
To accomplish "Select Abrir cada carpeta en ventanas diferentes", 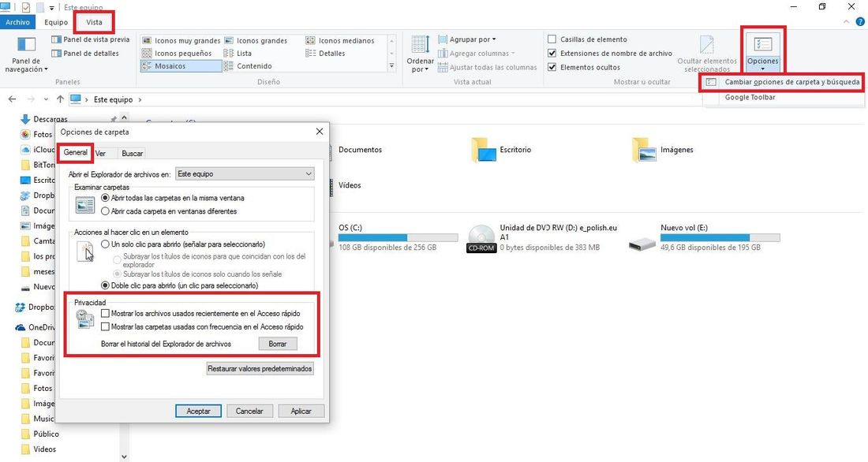I will tap(105, 211).
